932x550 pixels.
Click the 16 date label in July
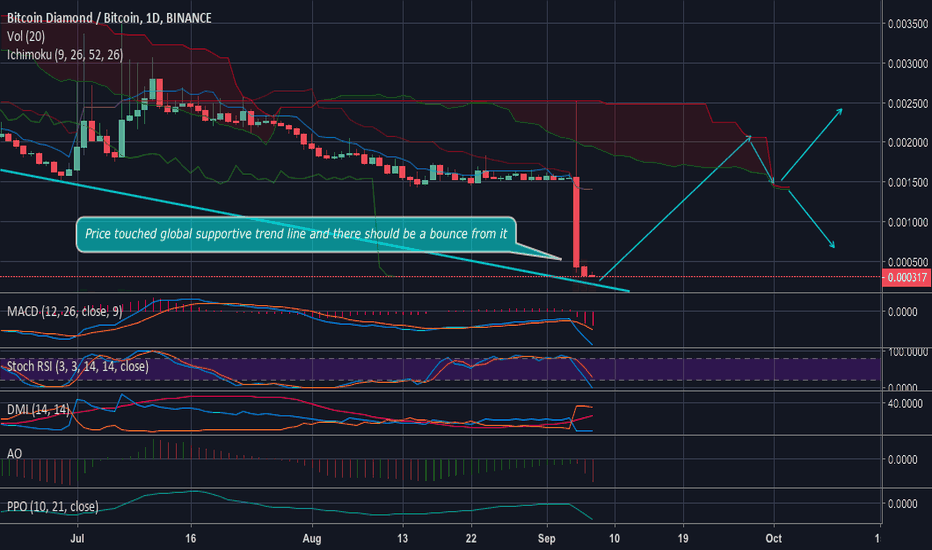pyautogui.click(x=190, y=538)
